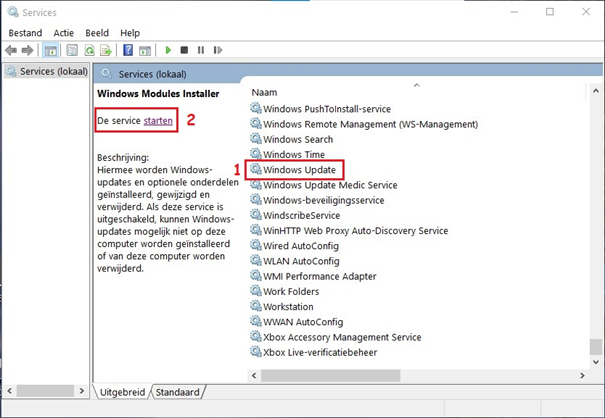The width and height of the screenshot is (605, 418).
Task: Start service with green play icon
Action: pyautogui.click(x=168, y=50)
